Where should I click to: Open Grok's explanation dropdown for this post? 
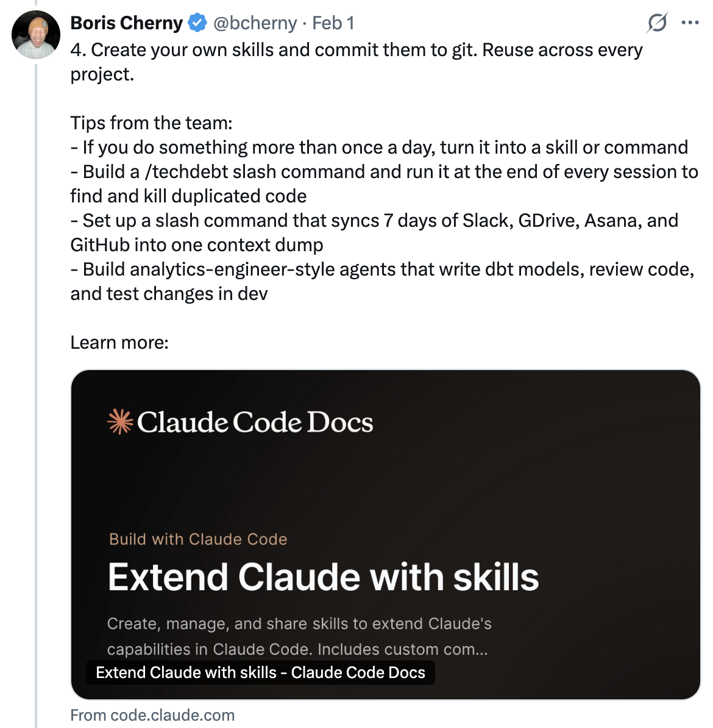coord(657,23)
